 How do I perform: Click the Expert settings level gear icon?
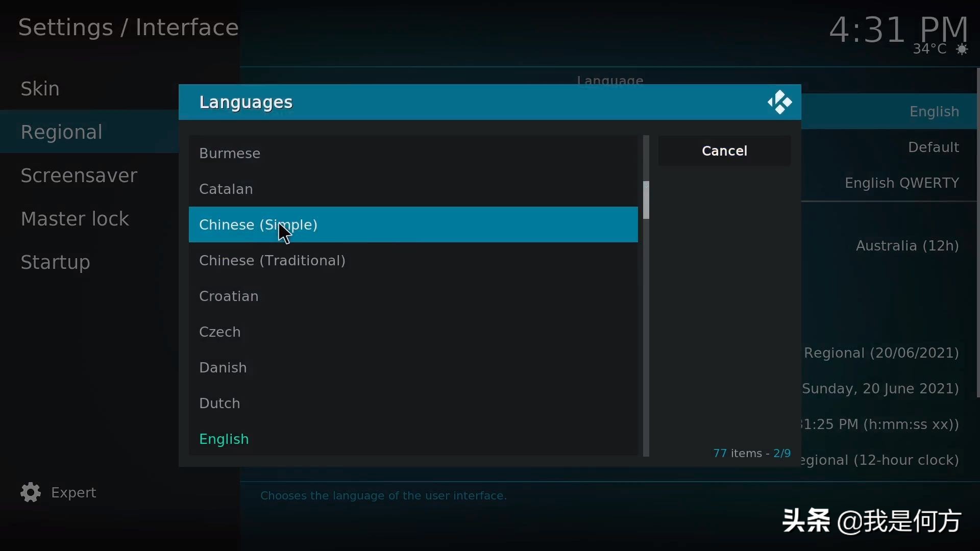(x=31, y=492)
